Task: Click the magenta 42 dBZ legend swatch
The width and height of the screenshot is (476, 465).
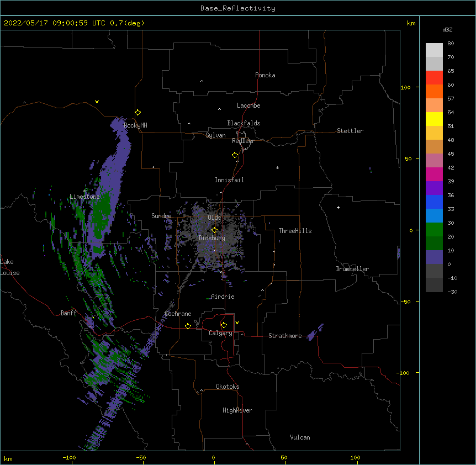Action: pos(434,174)
